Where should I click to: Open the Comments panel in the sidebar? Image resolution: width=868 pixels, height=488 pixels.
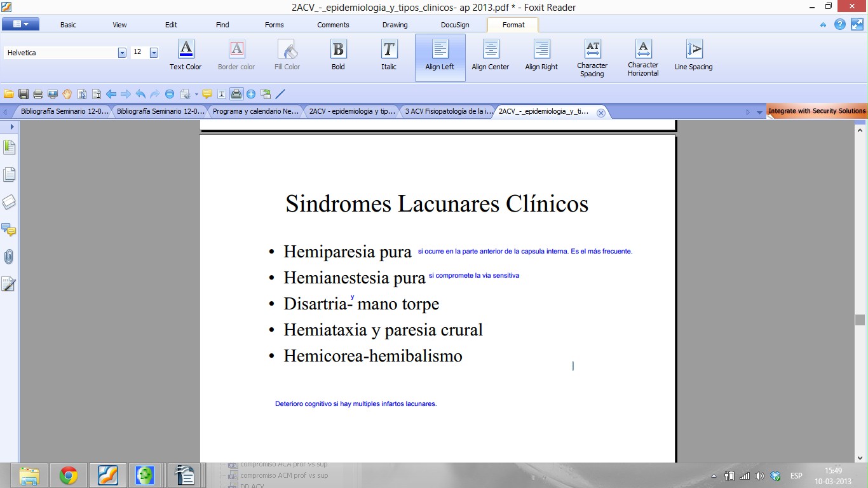coord(9,229)
